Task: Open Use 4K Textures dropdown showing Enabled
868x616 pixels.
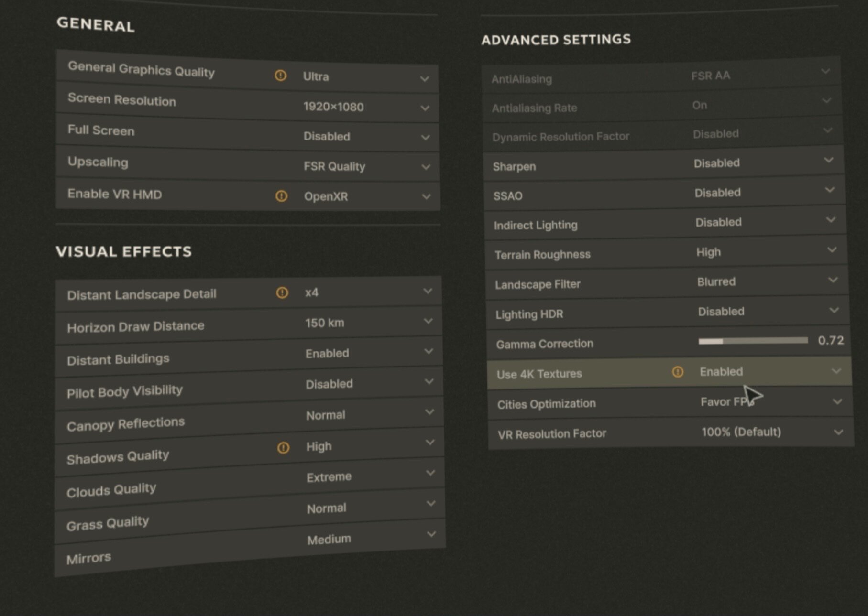Action: (x=771, y=371)
